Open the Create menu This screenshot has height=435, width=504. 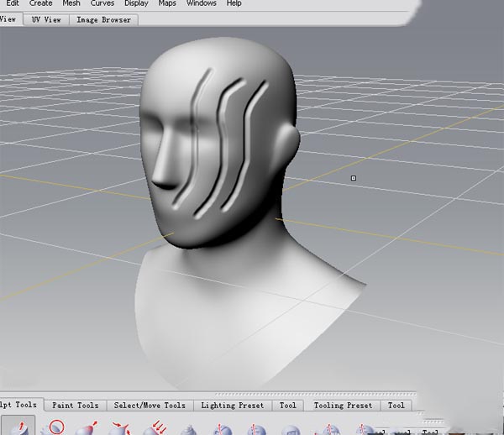coord(40,3)
